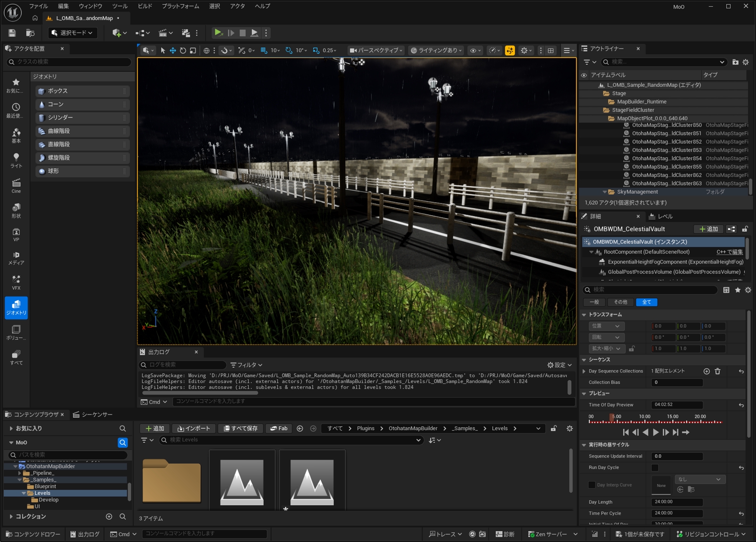This screenshot has width=756, height=542.
Task: Collapse the トランスフォーム section
Action: pos(584,315)
